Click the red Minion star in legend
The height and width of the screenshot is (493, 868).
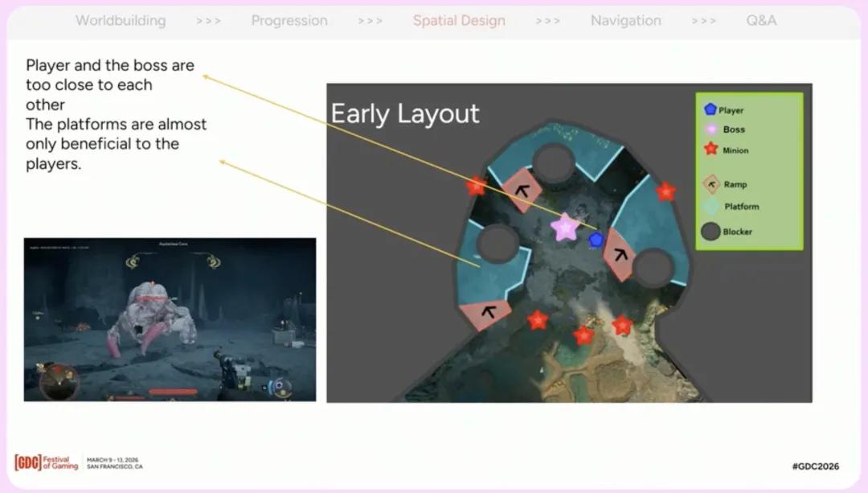[x=710, y=149]
